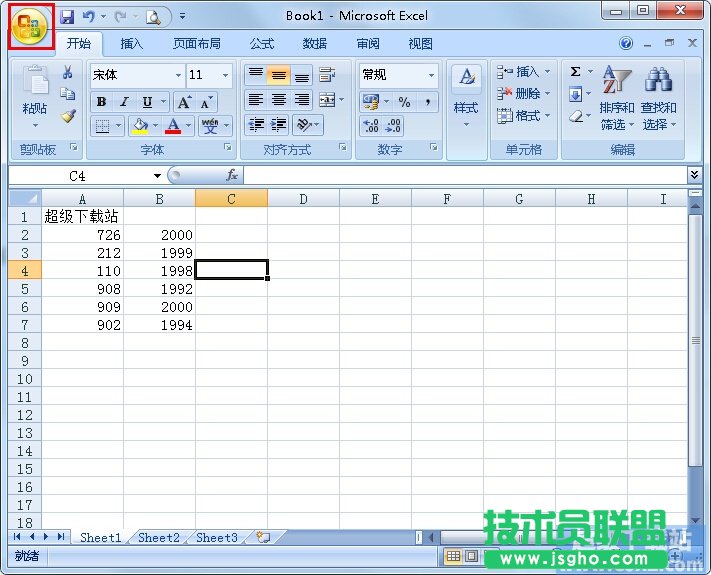Apply percent style format

[x=404, y=102]
